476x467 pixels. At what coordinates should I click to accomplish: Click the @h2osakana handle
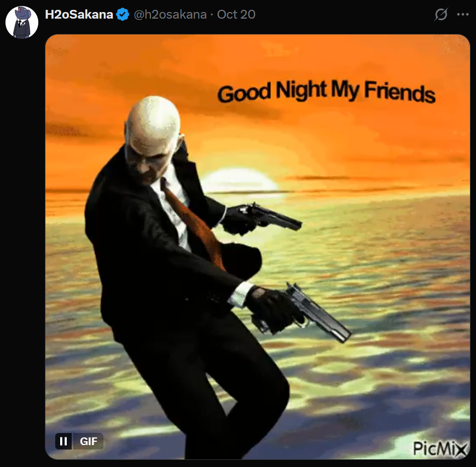point(170,14)
